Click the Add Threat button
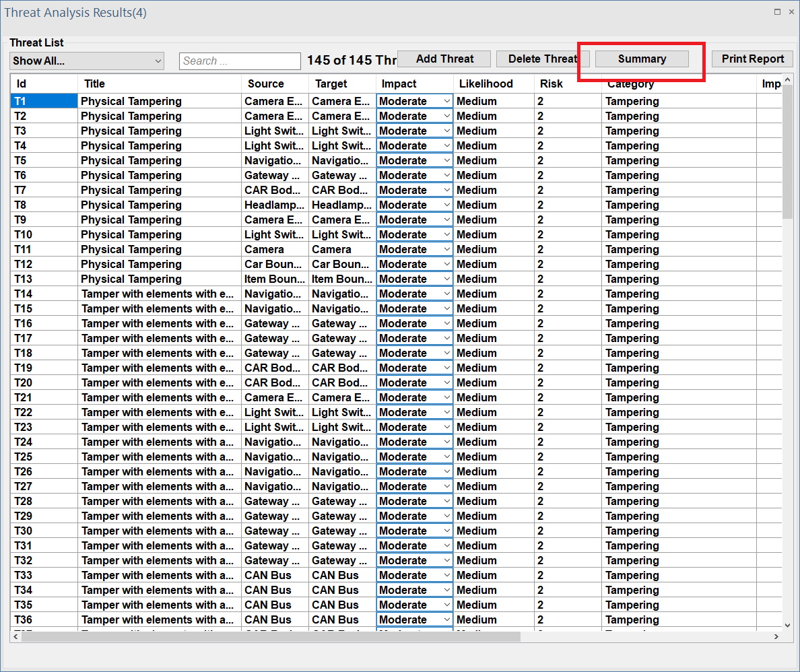The height and width of the screenshot is (672, 800). 444,59
